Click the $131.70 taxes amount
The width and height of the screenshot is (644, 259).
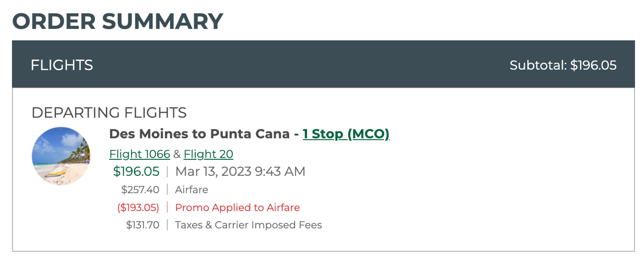[x=143, y=225]
